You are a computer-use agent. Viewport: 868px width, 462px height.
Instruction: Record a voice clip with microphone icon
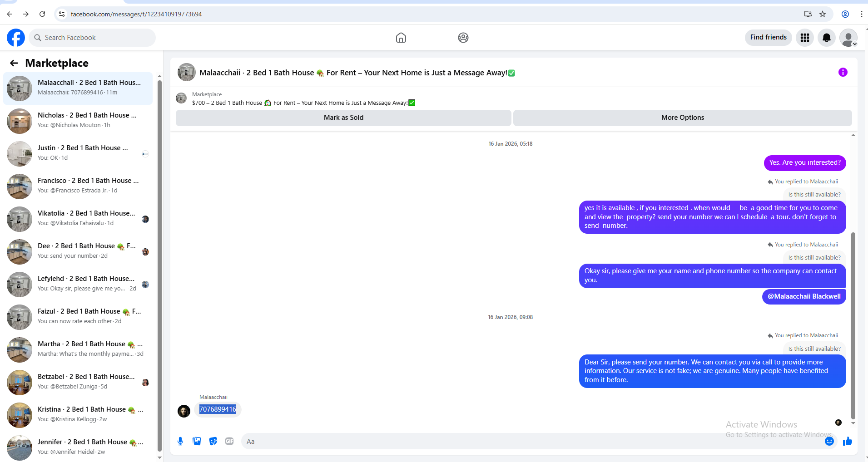click(x=180, y=441)
